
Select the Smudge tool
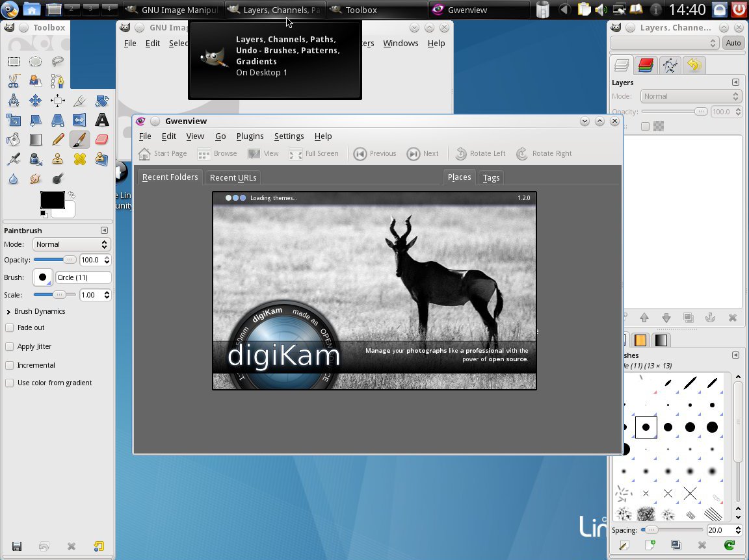[x=36, y=179]
